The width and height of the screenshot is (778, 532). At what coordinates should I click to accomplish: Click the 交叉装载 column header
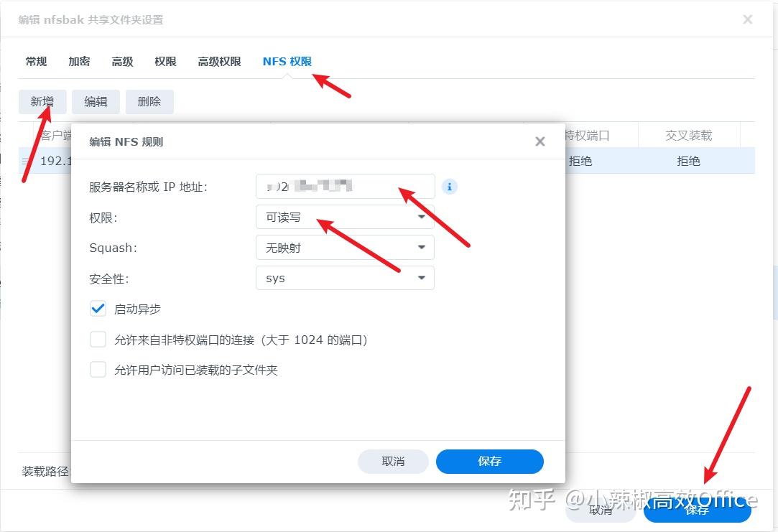tap(689, 136)
